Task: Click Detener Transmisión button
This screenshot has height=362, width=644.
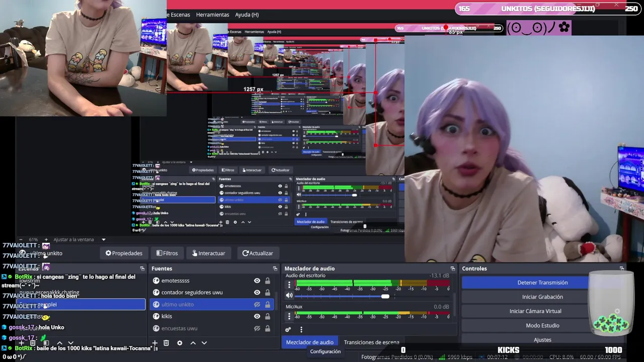Action: coord(542,283)
